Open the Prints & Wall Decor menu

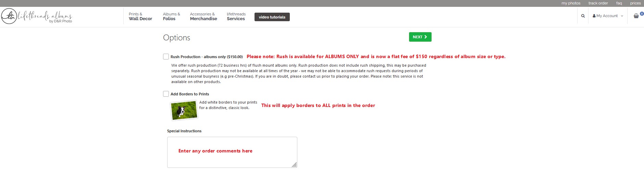(140, 16)
